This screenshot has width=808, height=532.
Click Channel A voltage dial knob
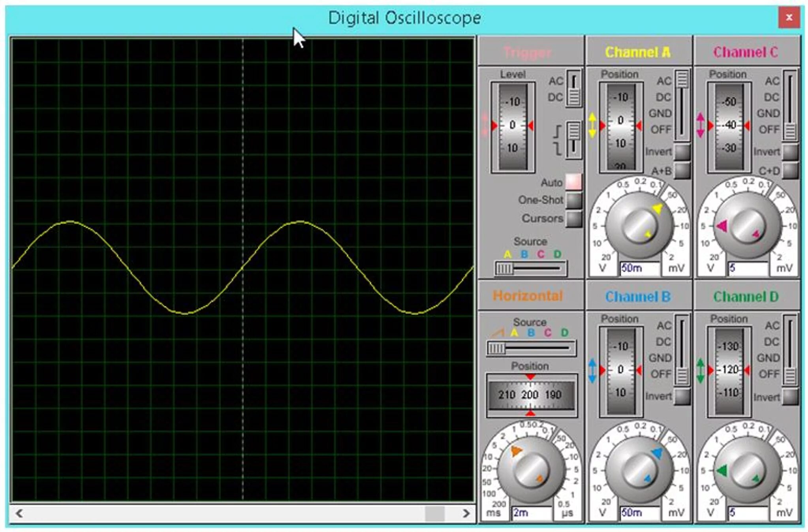pos(639,226)
